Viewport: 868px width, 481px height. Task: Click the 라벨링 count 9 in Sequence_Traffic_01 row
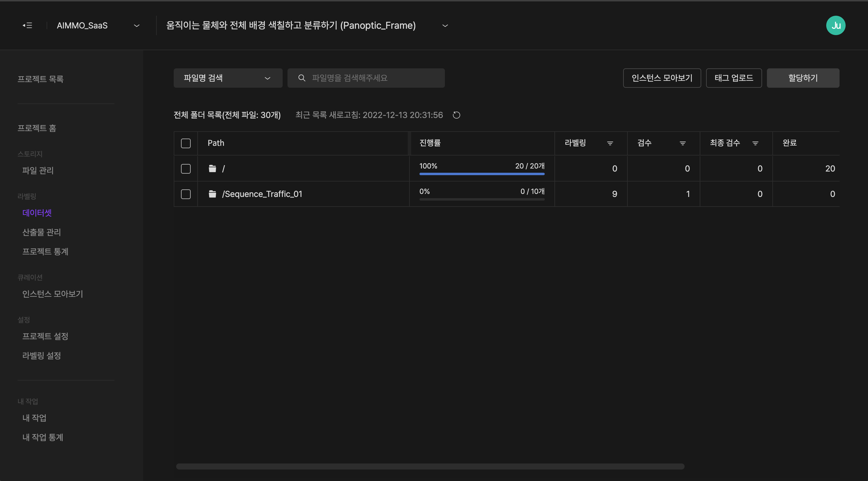click(615, 194)
